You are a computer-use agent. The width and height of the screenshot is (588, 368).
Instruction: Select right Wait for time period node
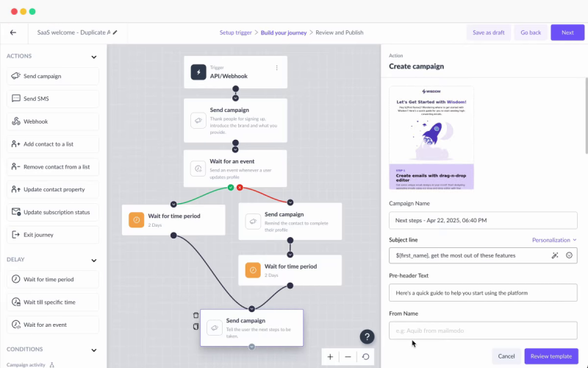(x=290, y=270)
